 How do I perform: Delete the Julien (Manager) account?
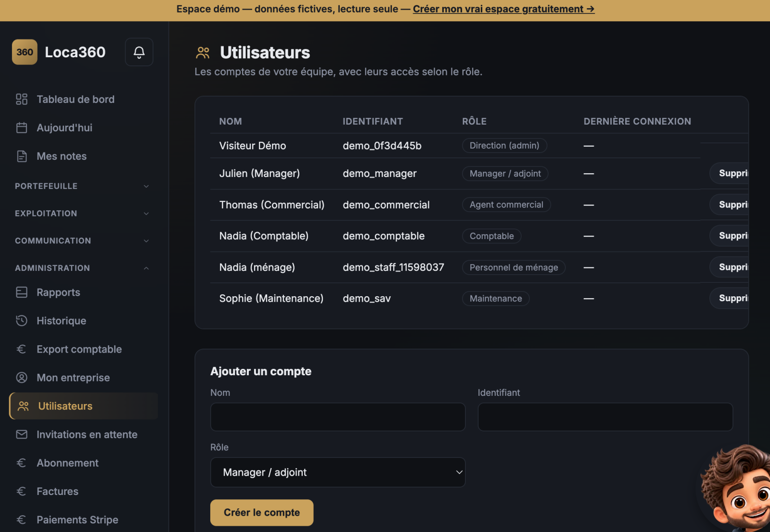coord(730,173)
